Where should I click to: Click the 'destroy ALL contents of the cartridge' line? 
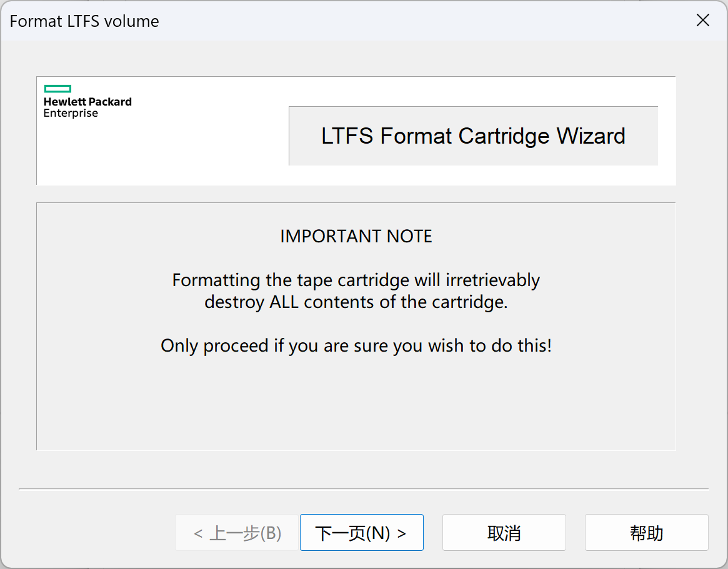[356, 302]
